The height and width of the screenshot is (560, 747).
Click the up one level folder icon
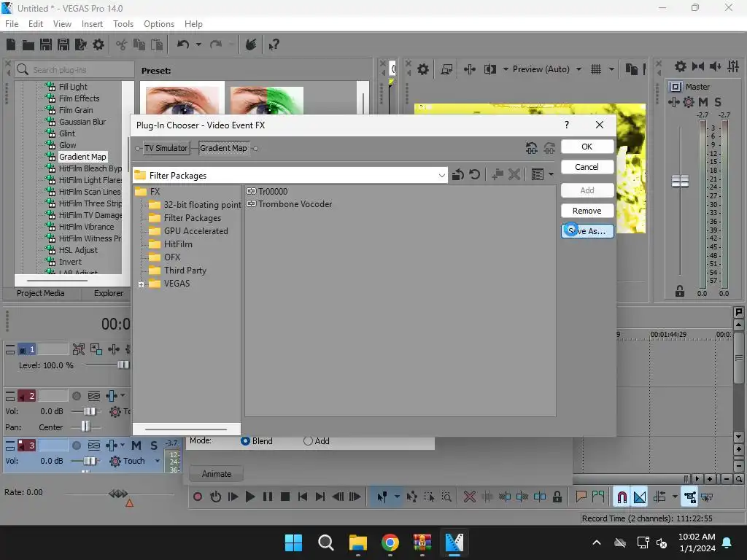click(x=458, y=175)
